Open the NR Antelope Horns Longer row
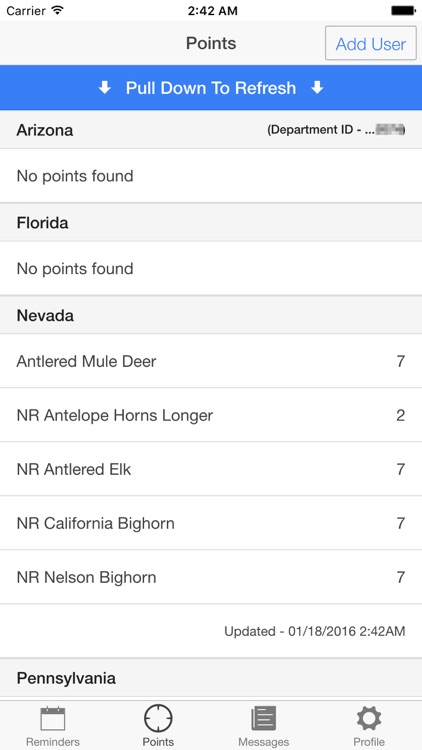 click(x=211, y=415)
